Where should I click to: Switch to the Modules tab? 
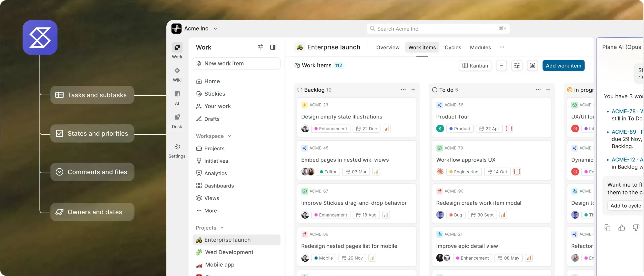coord(480,47)
